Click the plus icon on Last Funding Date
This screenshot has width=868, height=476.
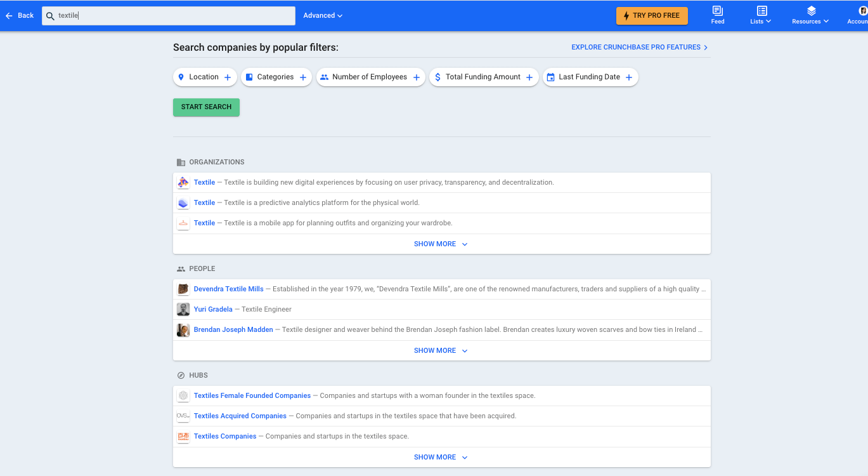point(629,77)
